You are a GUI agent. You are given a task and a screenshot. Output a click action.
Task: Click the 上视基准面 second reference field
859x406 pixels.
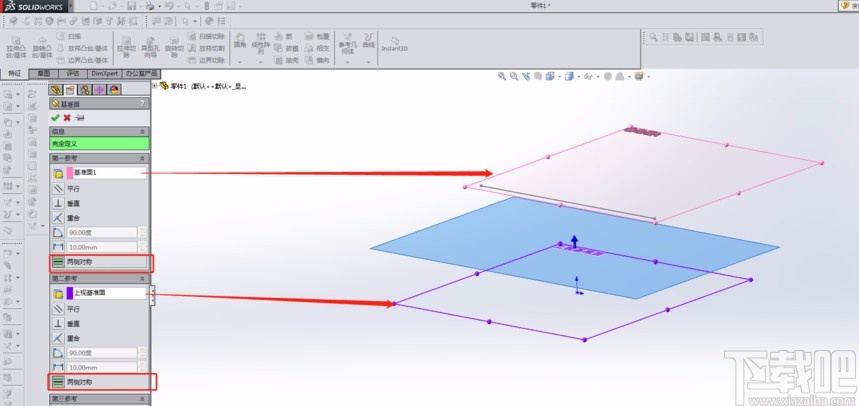(x=110, y=293)
